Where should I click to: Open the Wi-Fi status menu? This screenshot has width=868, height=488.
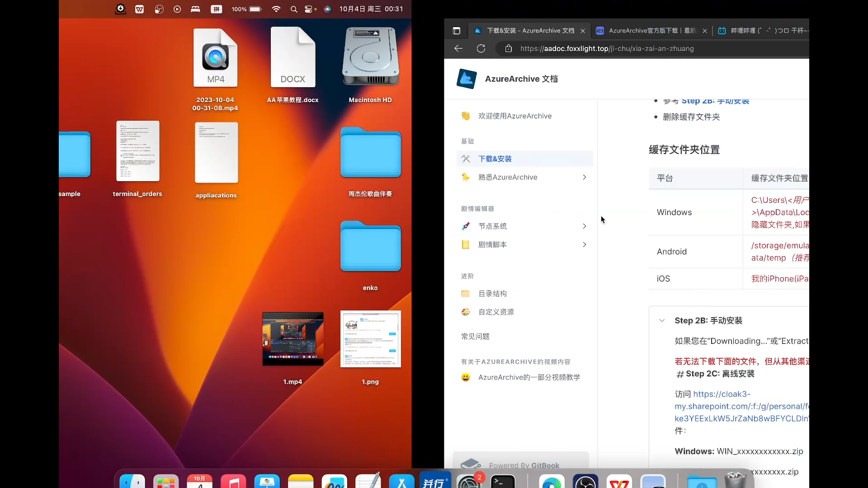click(276, 9)
